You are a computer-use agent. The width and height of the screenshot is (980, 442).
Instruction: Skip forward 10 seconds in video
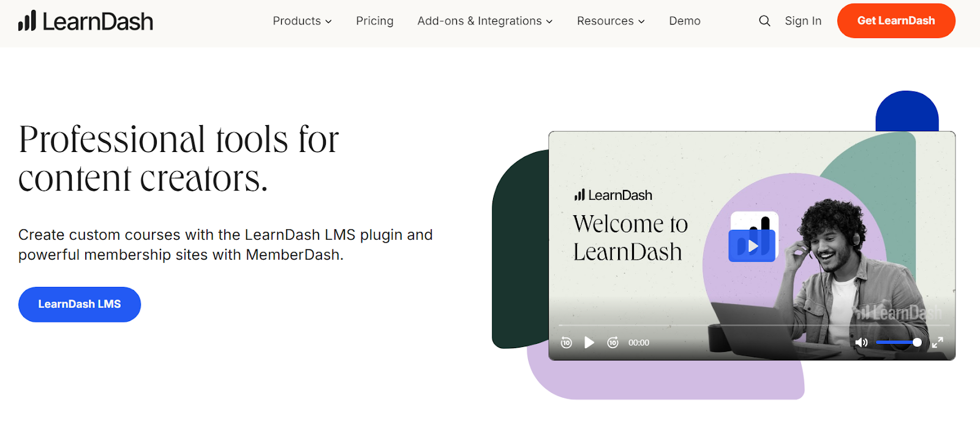[612, 343]
